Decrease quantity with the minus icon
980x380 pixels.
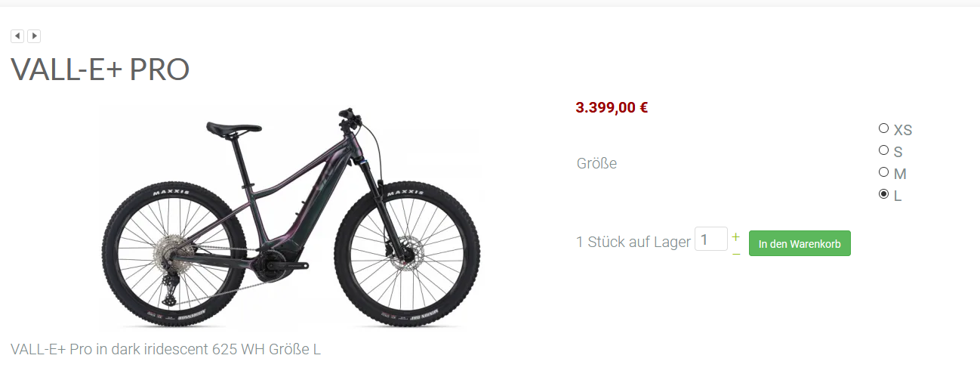click(x=735, y=254)
